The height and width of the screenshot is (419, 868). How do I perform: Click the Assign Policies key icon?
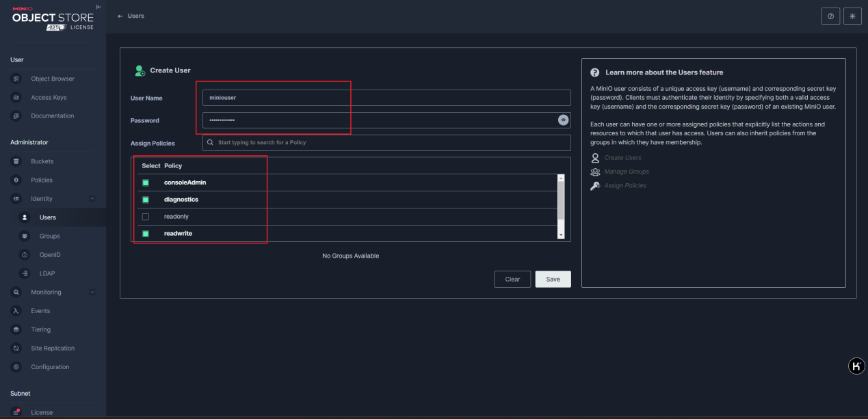595,185
